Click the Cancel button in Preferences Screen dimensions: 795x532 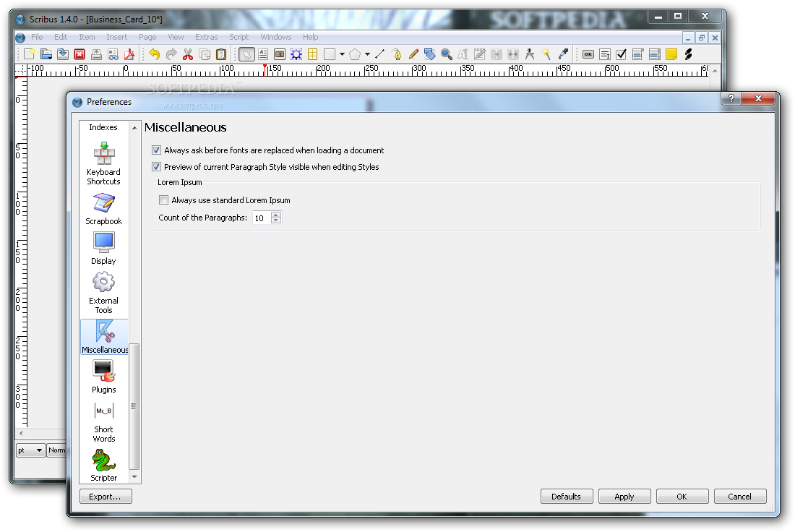[740, 497]
